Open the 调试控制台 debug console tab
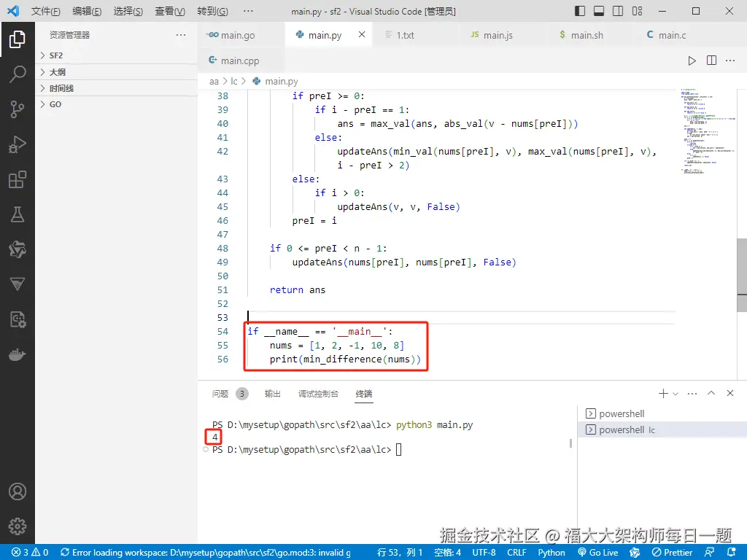 (x=318, y=394)
